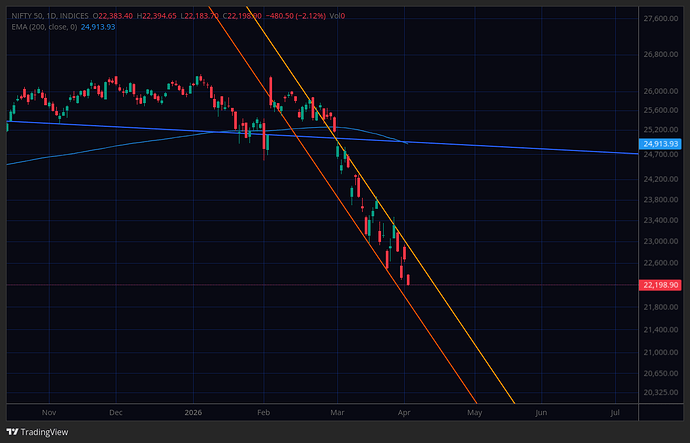
Task: Click the May label on time axis
Action: coord(474,413)
